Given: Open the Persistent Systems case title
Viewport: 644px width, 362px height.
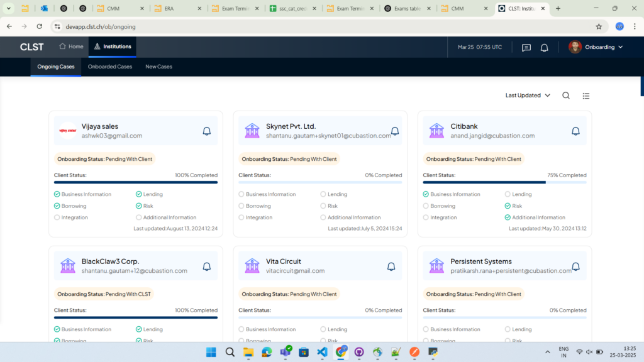Looking at the screenshot, I should pyautogui.click(x=481, y=261).
